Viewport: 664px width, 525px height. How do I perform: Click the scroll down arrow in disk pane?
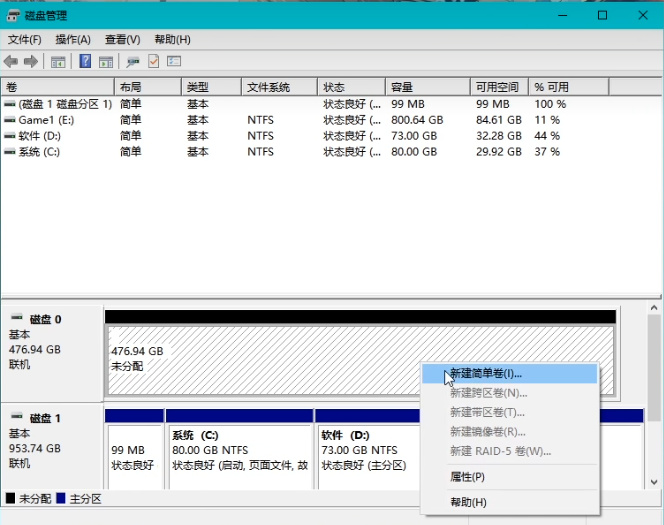pyautogui.click(x=654, y=482)
